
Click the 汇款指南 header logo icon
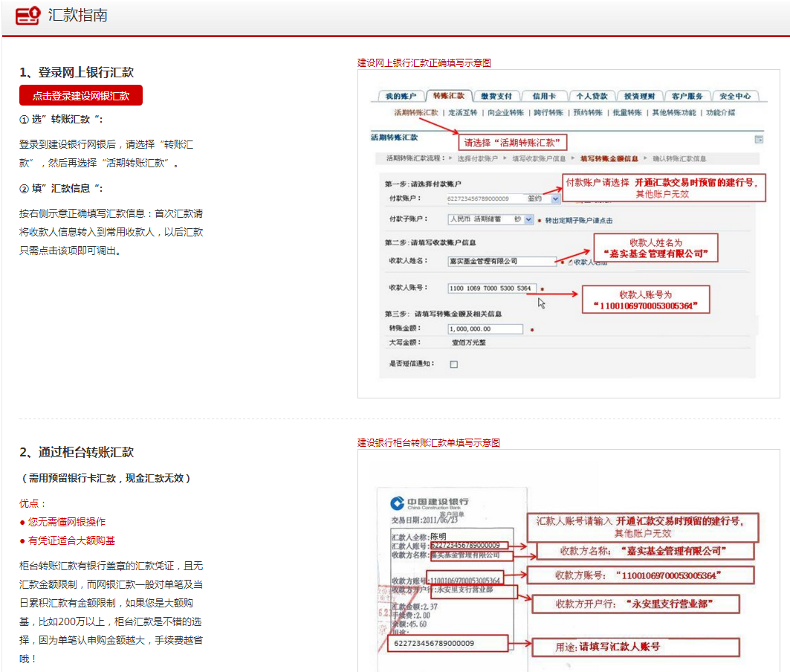coord(27,16)
